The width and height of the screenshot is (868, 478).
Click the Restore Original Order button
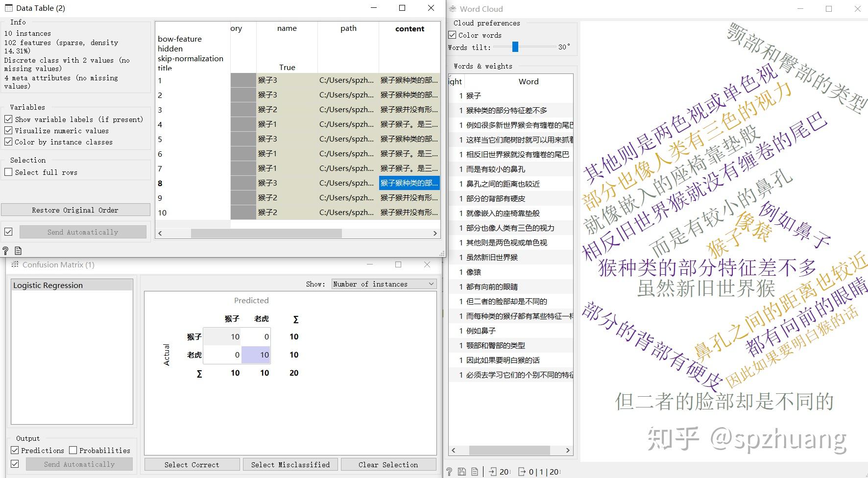point(75,210)
